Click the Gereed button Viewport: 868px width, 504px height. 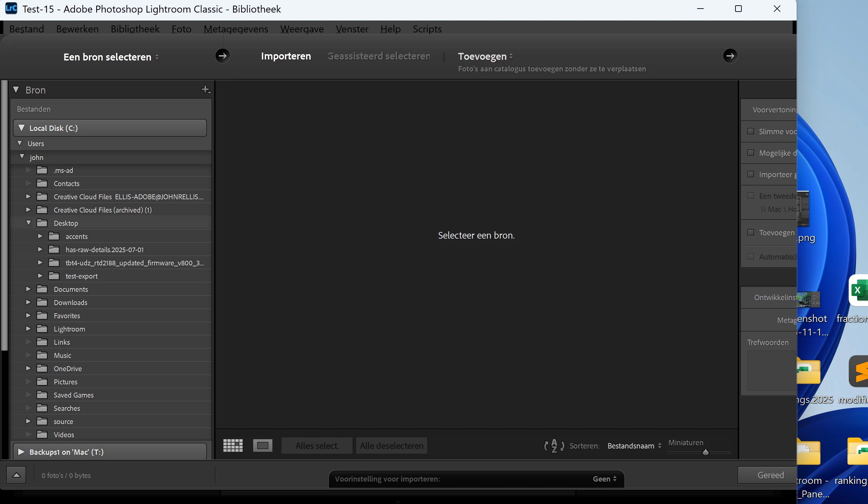pyautogui.click(x=770, y=475)
